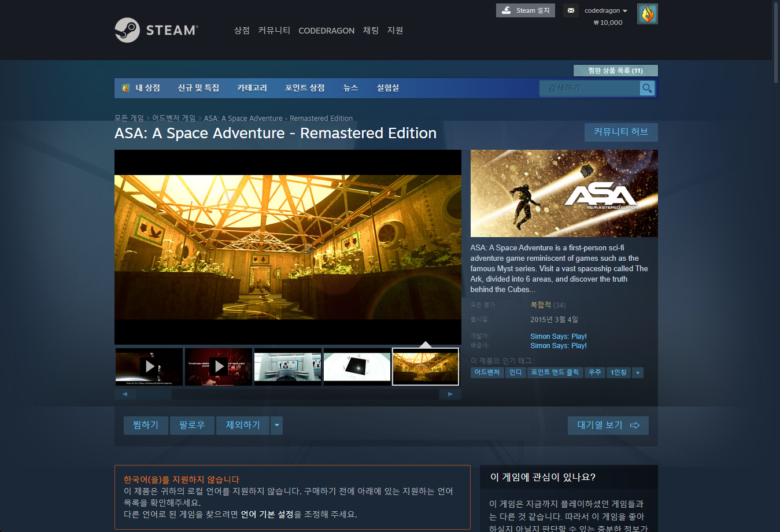Click the Steam 설치 download button

point(526,10)
